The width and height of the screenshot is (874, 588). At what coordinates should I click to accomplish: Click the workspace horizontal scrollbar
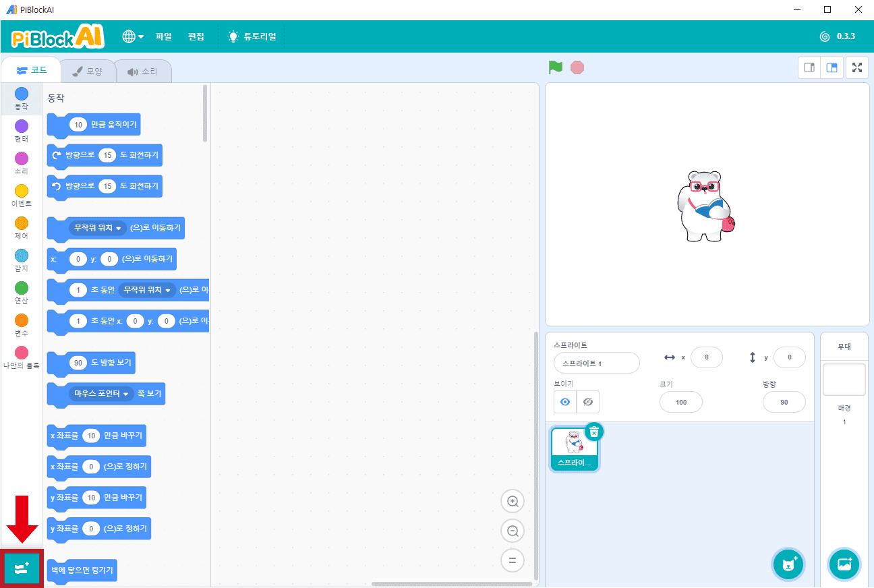tap(450, 584)
